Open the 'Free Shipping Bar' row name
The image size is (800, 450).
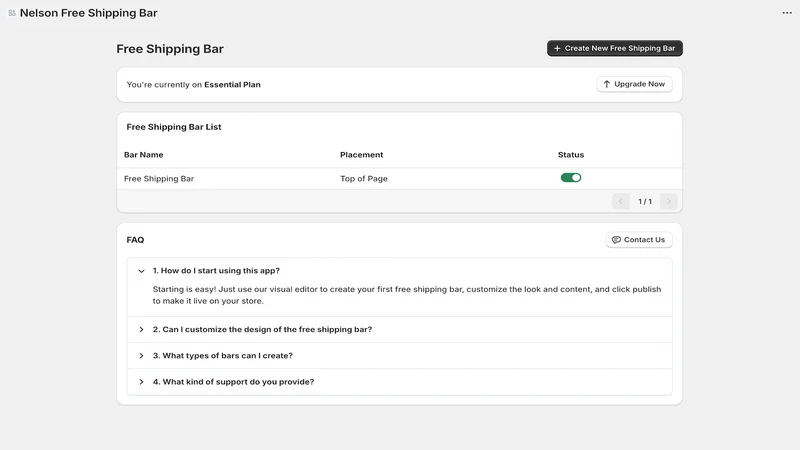(x=159, y=179)
